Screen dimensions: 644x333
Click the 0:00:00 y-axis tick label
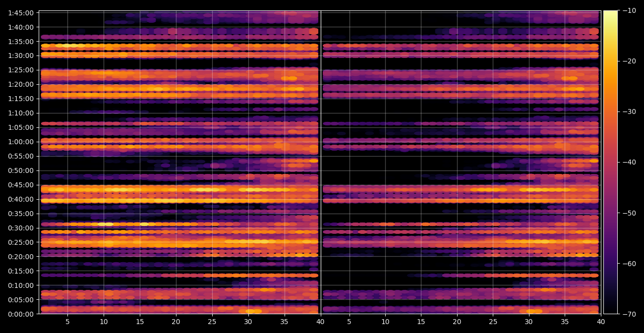coord(21,314)
